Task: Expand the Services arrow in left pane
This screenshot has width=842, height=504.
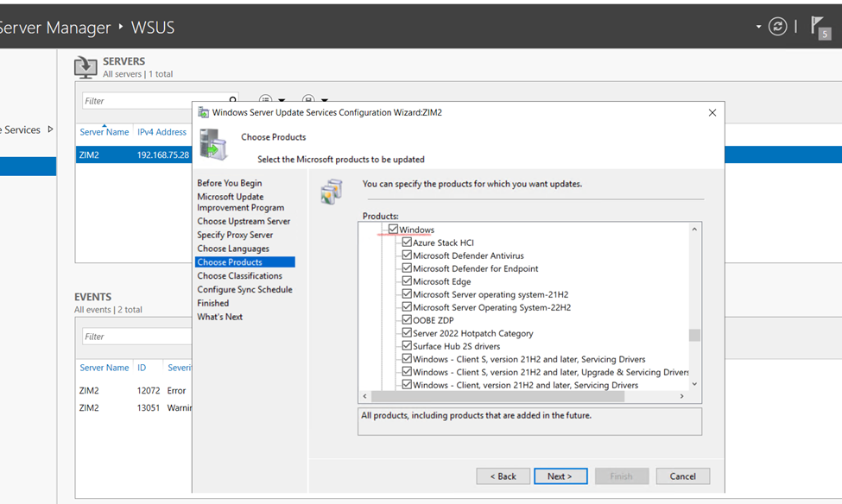Action: [50, 129]
